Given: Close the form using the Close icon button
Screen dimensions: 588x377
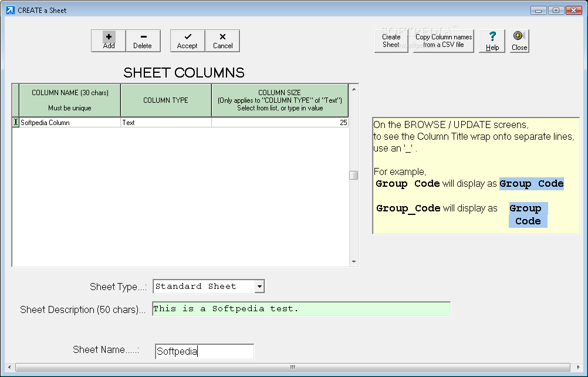Looking at the screenshot, I should point(519,41).
